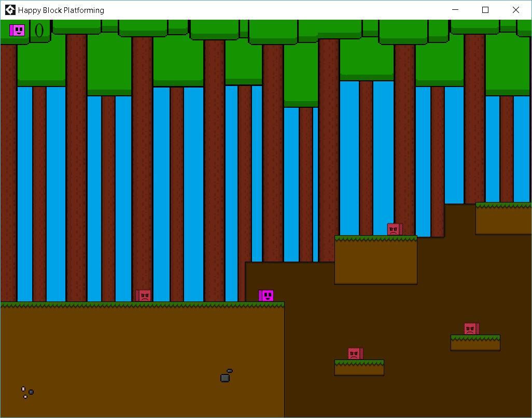
Task: Click the "Happy Block Platforming" window title
Action: click(x=61, y=10)
